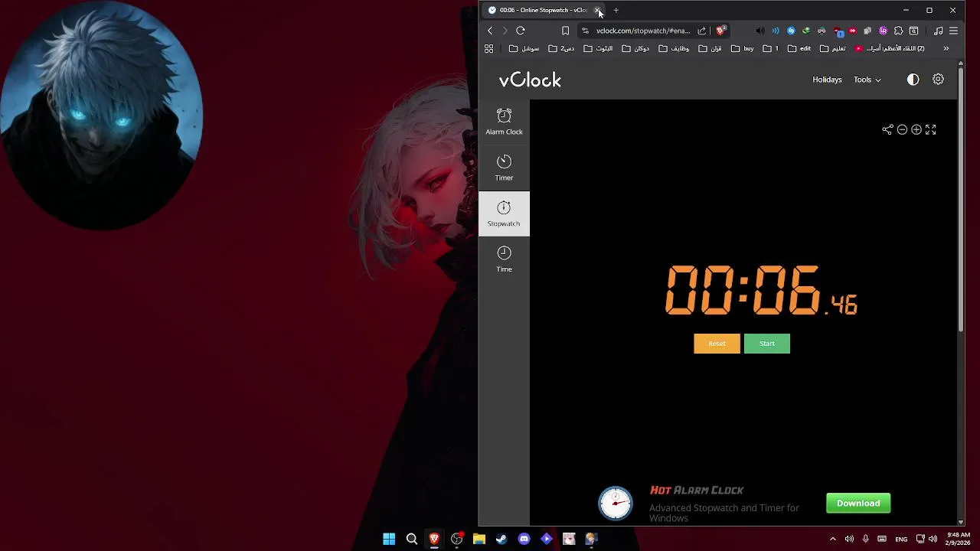Viewport: 980px width, 551px height.
Task: Click the page vertical scrollbar
Action: (961, 199)
